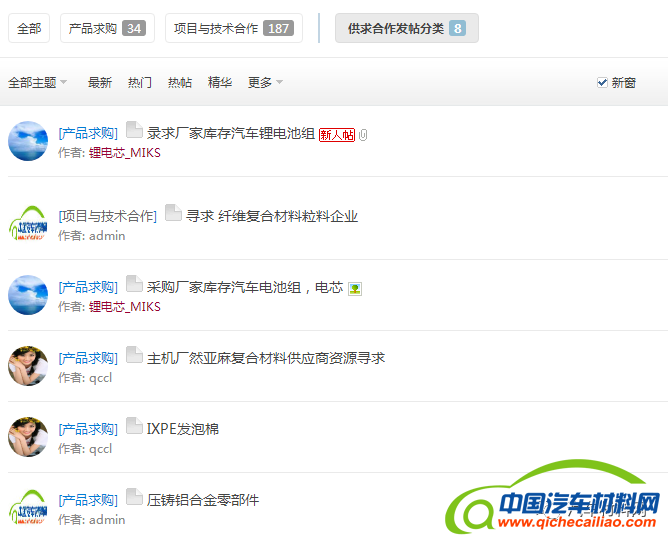Click the image attachment icon after 采购厂家库存汽车电池组
The width and height of the screenshot is (668, 539).
pos(355,289)
